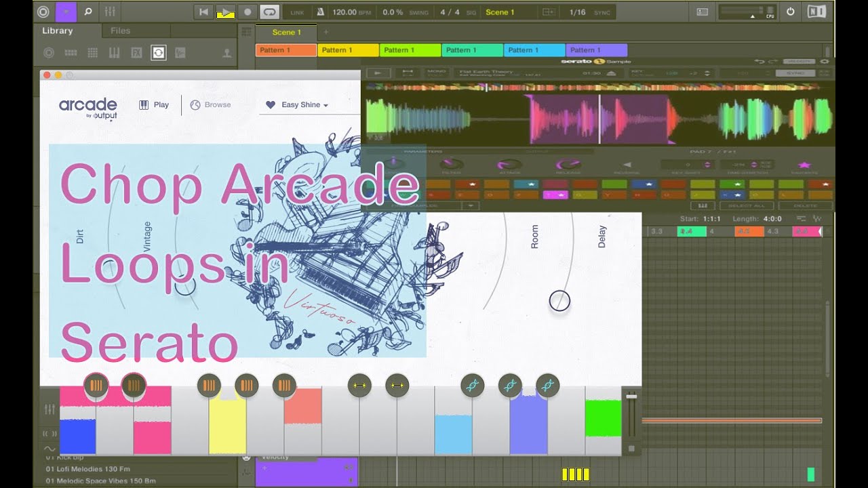Click Play in Arcade header
This screenshot has height=488, width=868.
[x=154, y=105]
